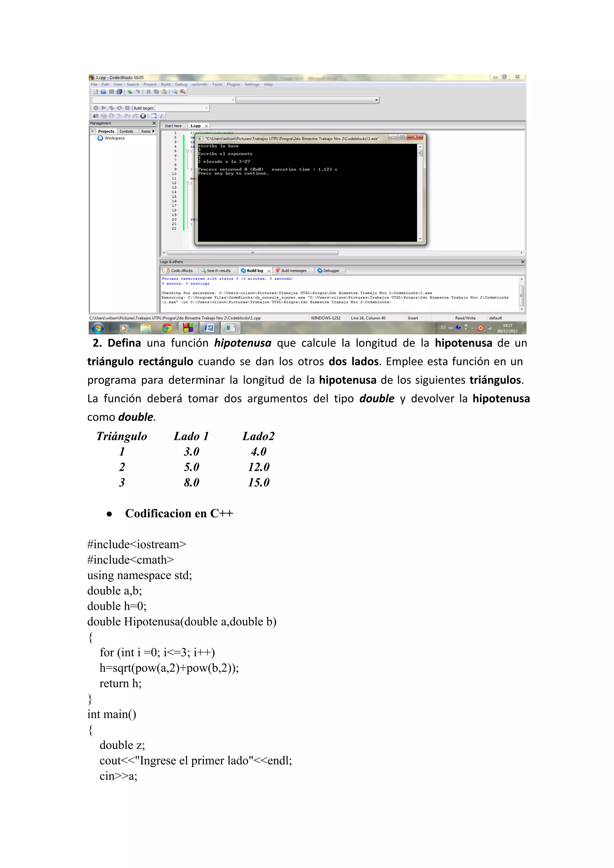Open the left code completion scope dropdown

coord(164,100)
